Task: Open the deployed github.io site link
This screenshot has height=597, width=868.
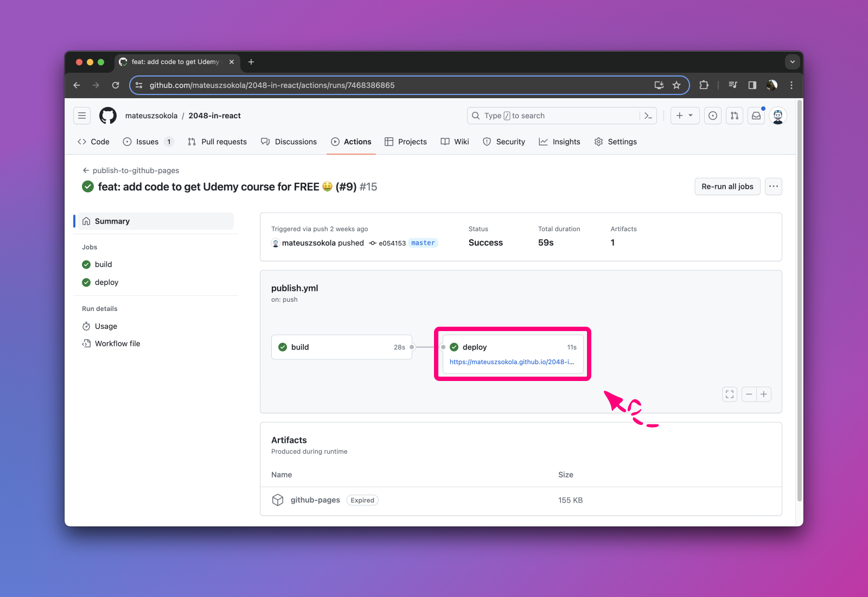Action: [512, 362]
